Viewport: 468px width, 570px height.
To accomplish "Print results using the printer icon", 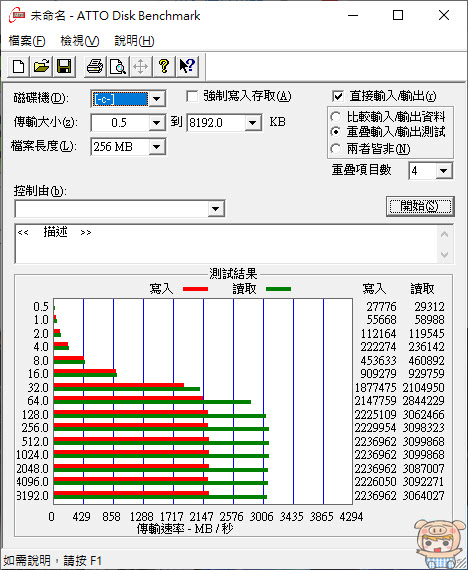I will pos(95,67).
